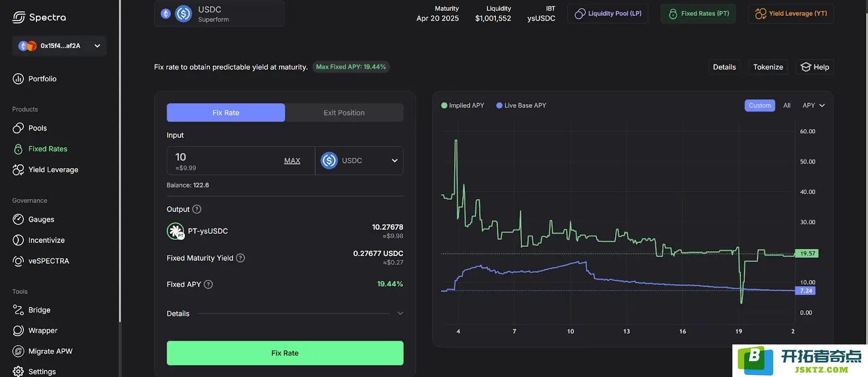
Task: Click the USDC icon in input selector
Action: [329, 161]
